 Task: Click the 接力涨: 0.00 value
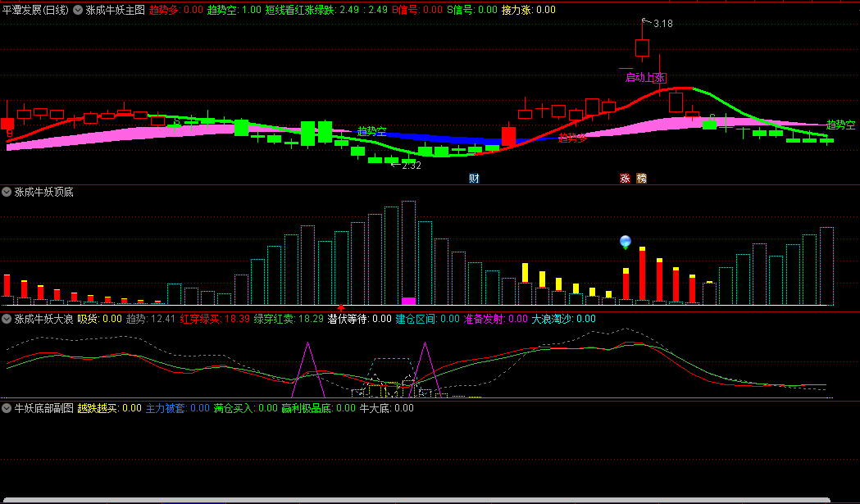tap(528, 10)
